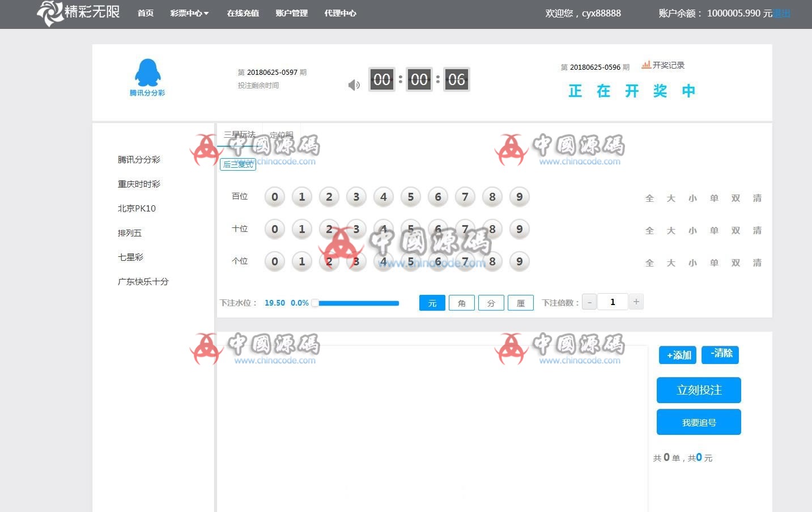
Task: Click the -清除 button
Action: [x=720, y=355]
